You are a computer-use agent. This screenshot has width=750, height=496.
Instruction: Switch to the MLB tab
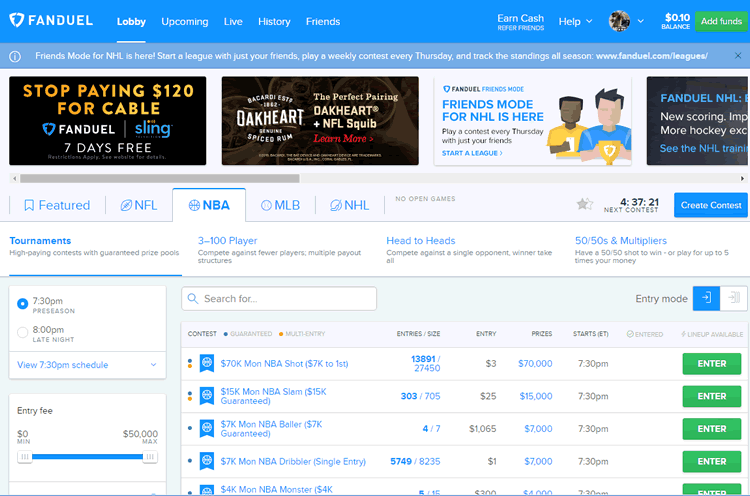pos(280,205)
